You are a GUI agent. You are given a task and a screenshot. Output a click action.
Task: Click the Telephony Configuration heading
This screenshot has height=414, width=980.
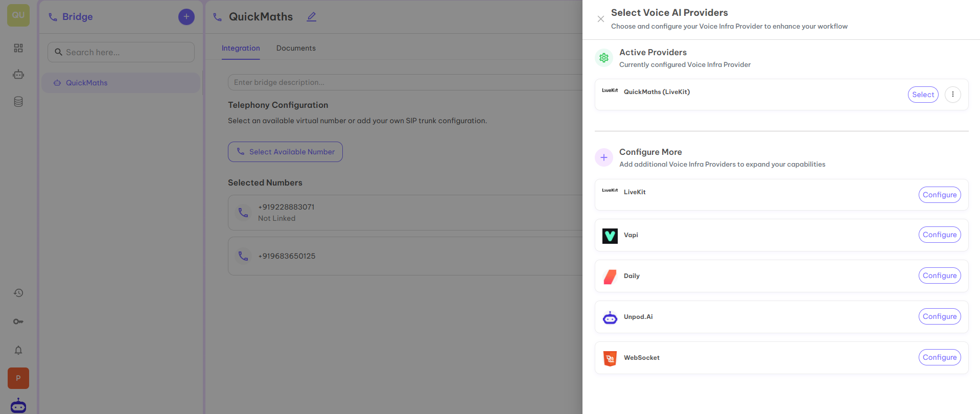click(x=278, y=105)
